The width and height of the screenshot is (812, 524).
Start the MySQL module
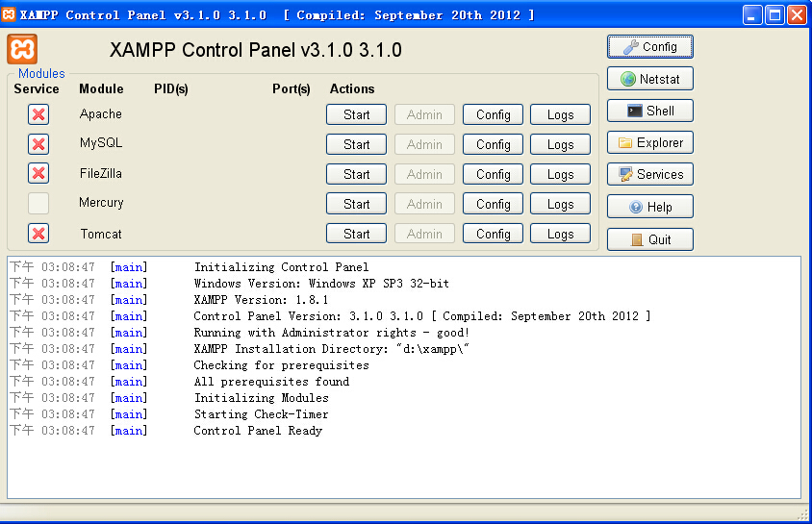[356, 144]
